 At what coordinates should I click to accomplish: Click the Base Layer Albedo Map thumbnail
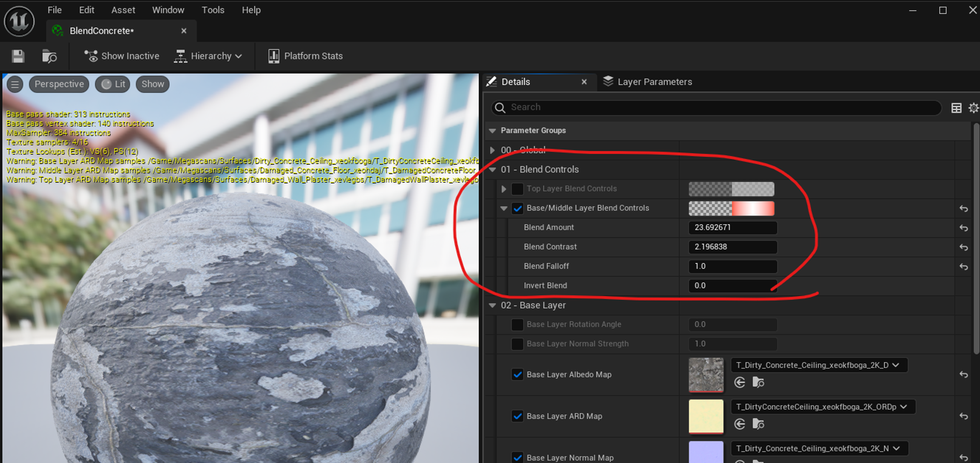(706, 375)
